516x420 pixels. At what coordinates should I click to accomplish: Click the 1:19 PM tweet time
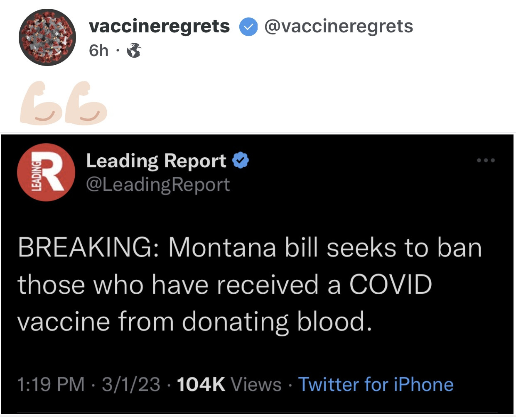pyautogui.click(x=51, y=384)
